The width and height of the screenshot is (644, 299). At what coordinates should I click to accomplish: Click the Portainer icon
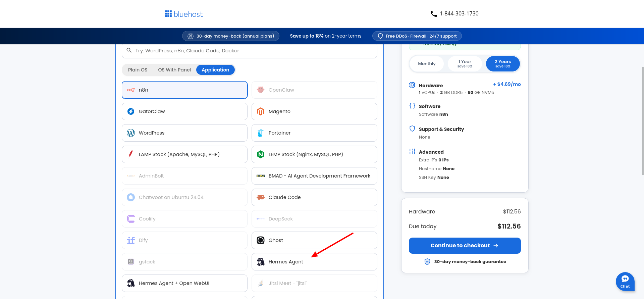(260, 133)
